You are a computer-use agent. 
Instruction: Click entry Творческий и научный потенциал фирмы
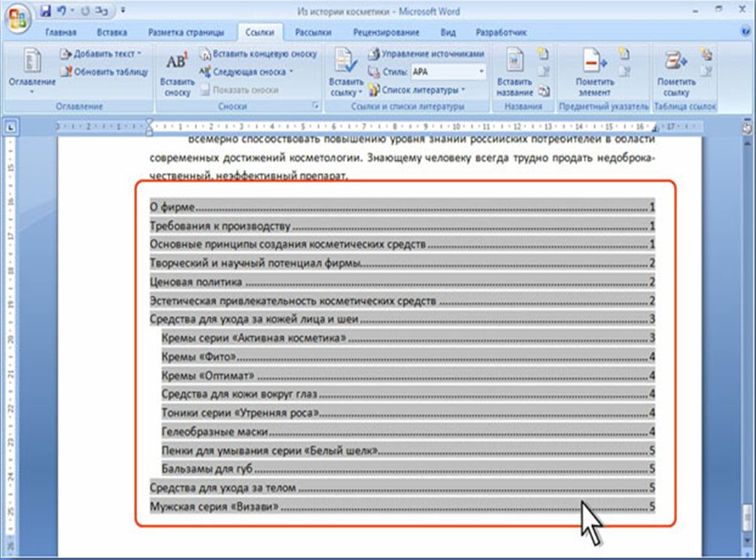402,263
